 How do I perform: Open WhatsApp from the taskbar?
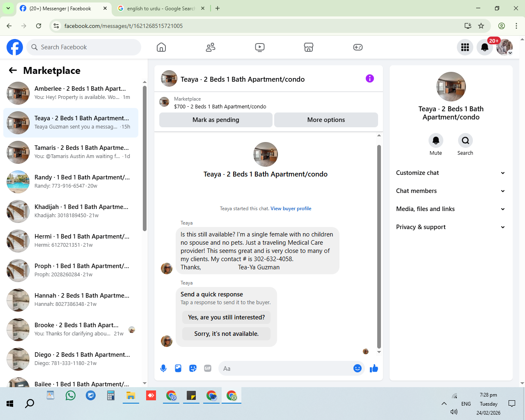coord(71,396)
